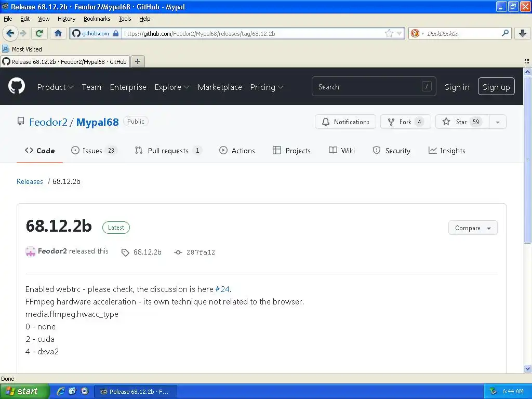Viewport: 532px width, 399px height.
Task: Open the browser home page
Action: [x=58, y=33]
